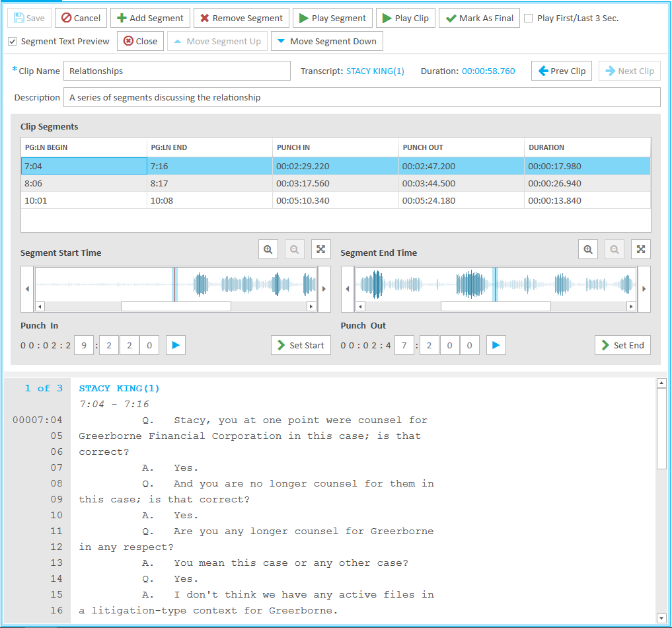Add a new segment to clip

pyautogui.click(x=151, y=18)
